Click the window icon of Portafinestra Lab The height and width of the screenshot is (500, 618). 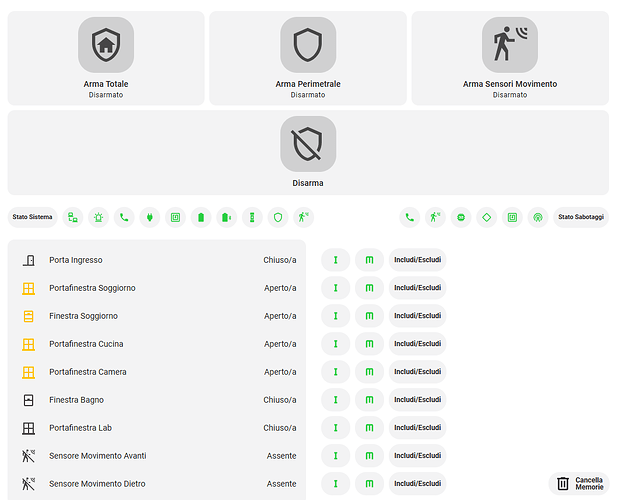28,428
